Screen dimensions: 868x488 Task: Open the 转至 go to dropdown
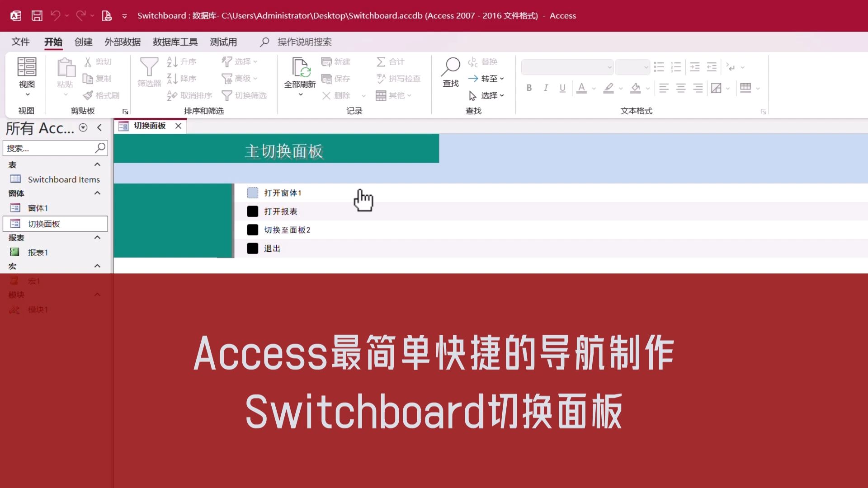[486, 79]
